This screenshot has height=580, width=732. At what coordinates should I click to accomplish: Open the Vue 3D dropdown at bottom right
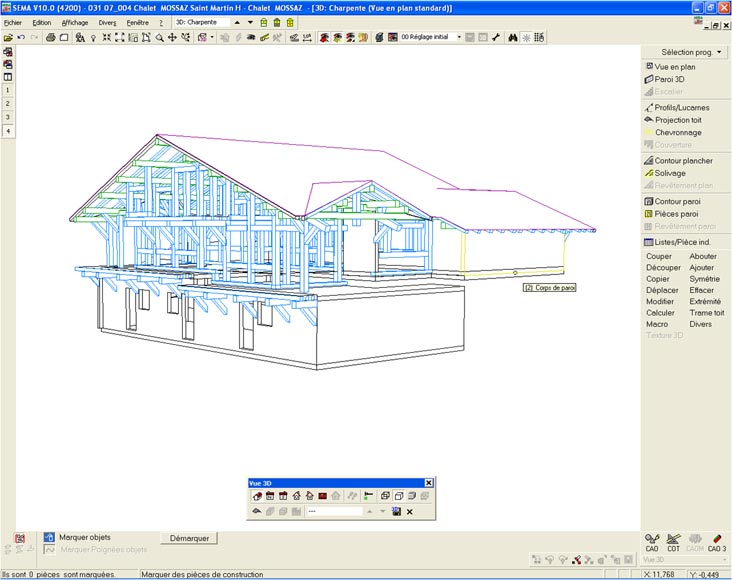[x=725, y=559]
